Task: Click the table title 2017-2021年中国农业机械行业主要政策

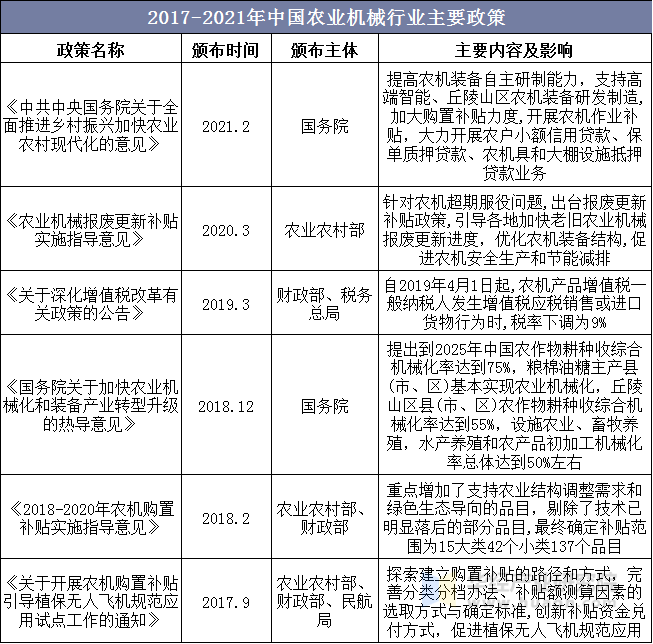Action: (326, 17)
